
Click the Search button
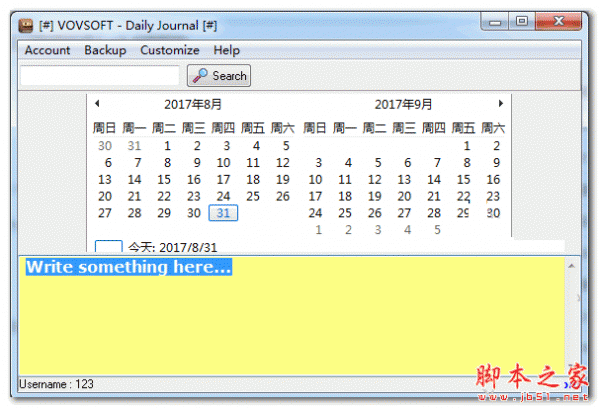tap(219, 75)
